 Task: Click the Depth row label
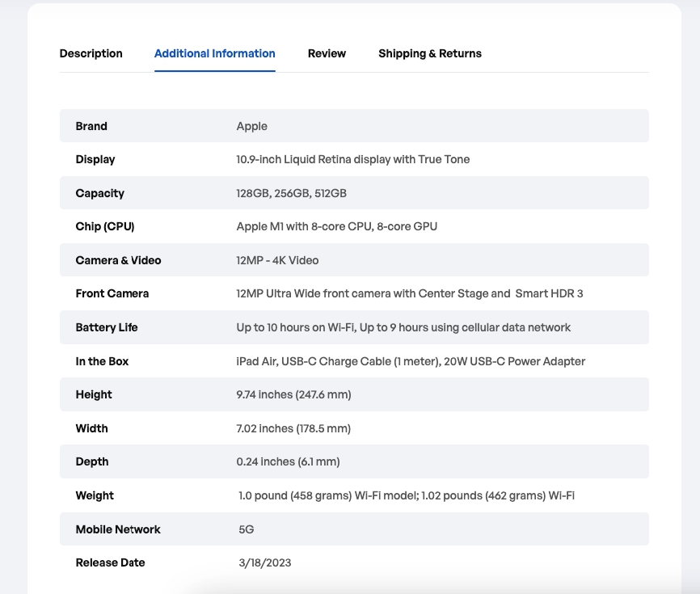click(91, 461)
